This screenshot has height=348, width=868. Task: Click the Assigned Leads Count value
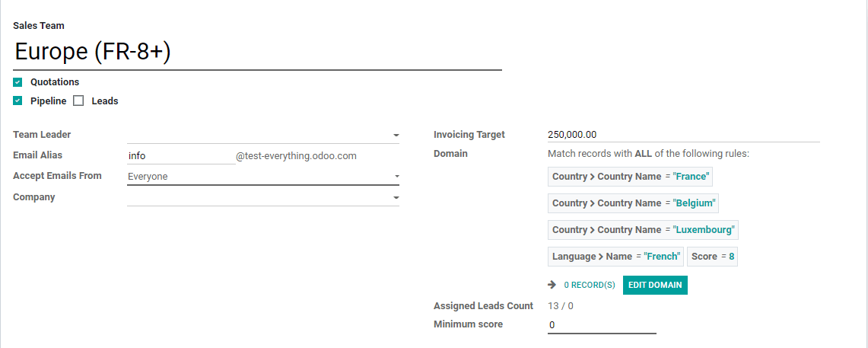point(561,306)
